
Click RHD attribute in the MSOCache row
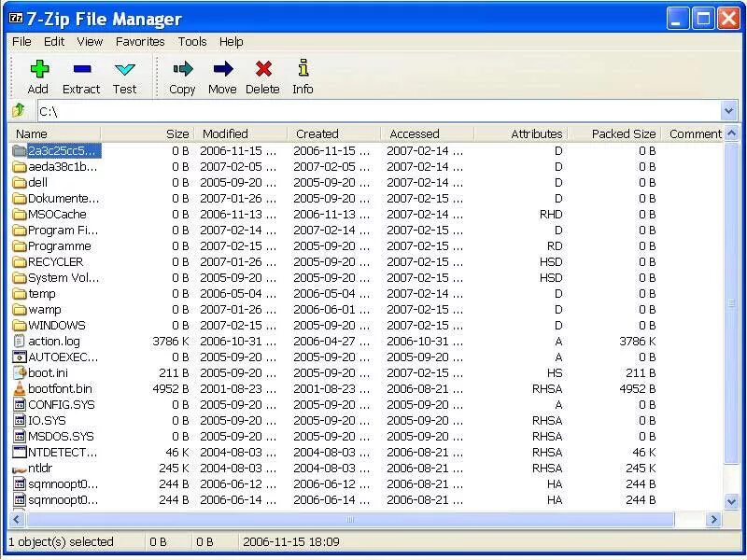(551, 215)
